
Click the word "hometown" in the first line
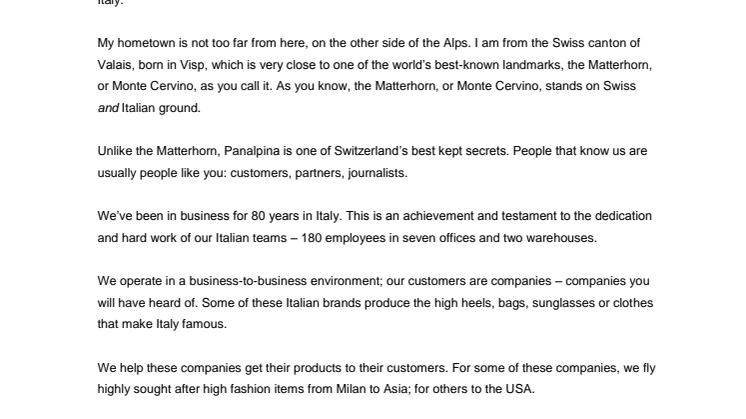tap(146, 43)
